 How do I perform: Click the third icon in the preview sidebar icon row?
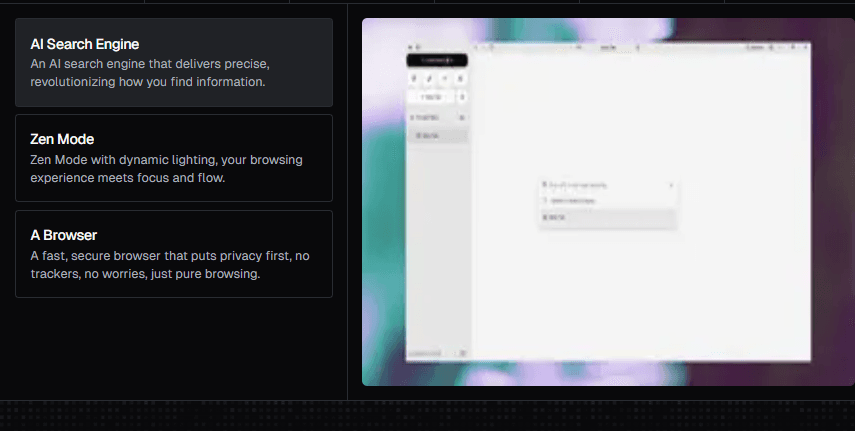[x=444, y=78]
